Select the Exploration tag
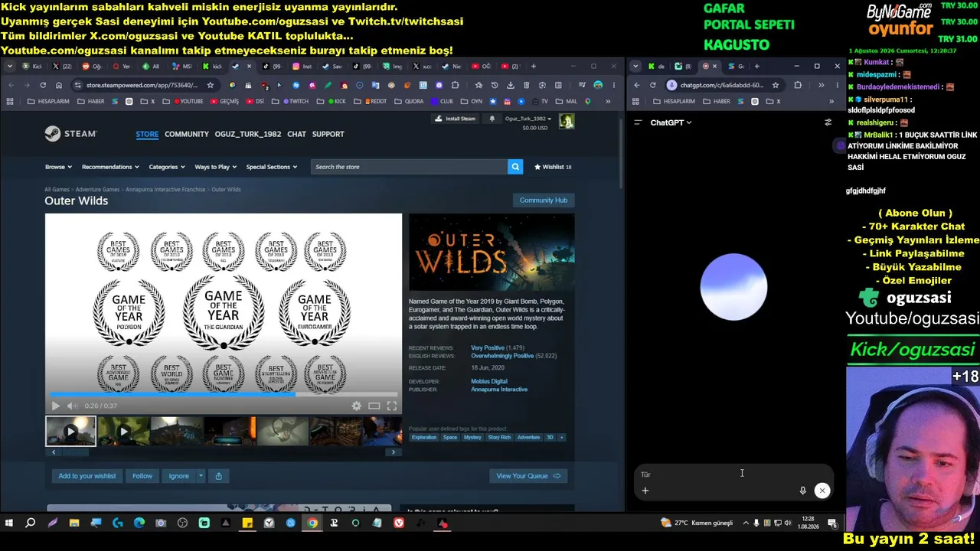Viewport: 980px width, 551px height. [x=424, y=438]
